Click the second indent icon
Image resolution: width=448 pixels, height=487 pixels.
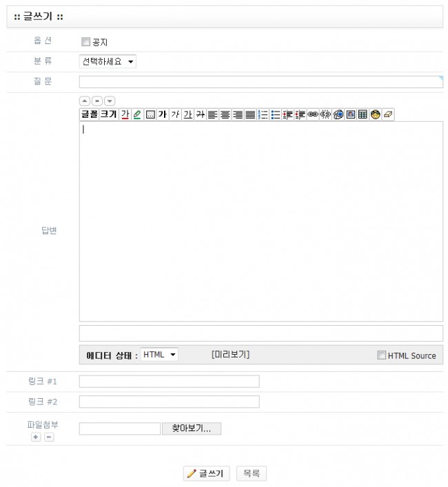point(300,114)
